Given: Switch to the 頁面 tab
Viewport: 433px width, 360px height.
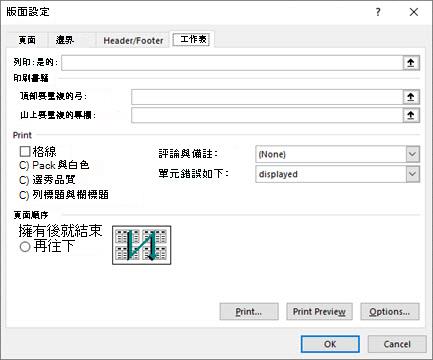Looking at the screenshot, I should tap(27, 40).
